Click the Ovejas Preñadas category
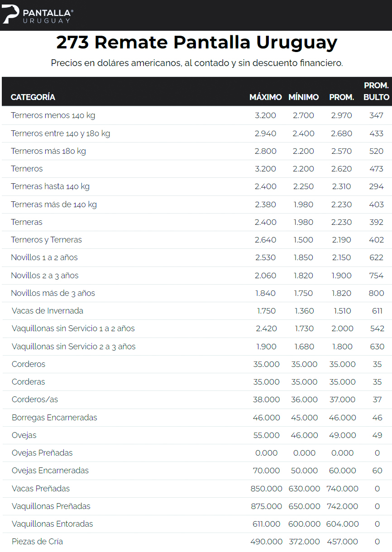Viewport: 392px width, 552px height. point(42,453)
